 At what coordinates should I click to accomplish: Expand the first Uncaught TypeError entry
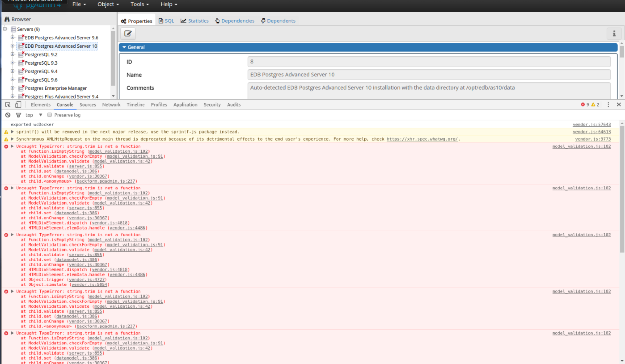click(x=12, y=146)
